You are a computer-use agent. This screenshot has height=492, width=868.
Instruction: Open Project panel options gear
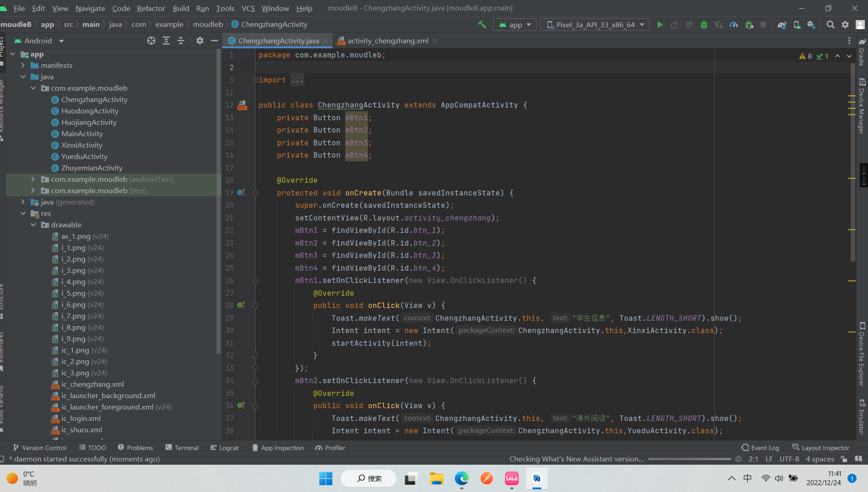[x=199, y=41]
